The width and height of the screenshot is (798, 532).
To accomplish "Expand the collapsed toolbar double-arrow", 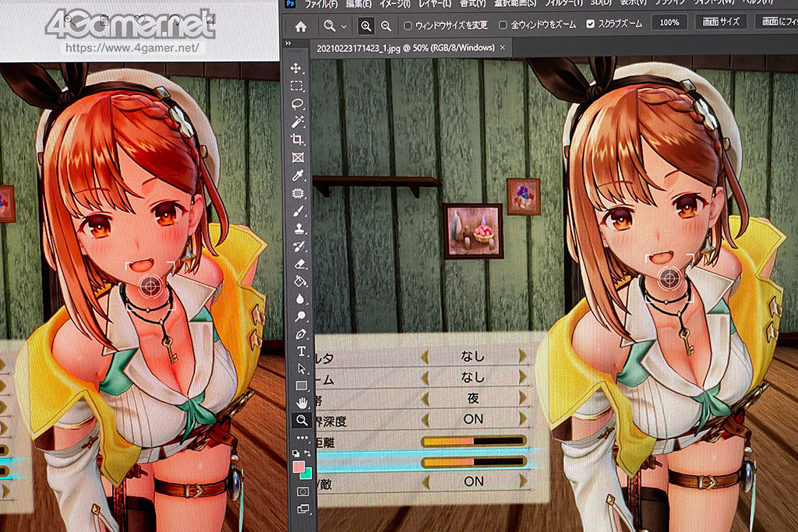I will tap(288, 44).
